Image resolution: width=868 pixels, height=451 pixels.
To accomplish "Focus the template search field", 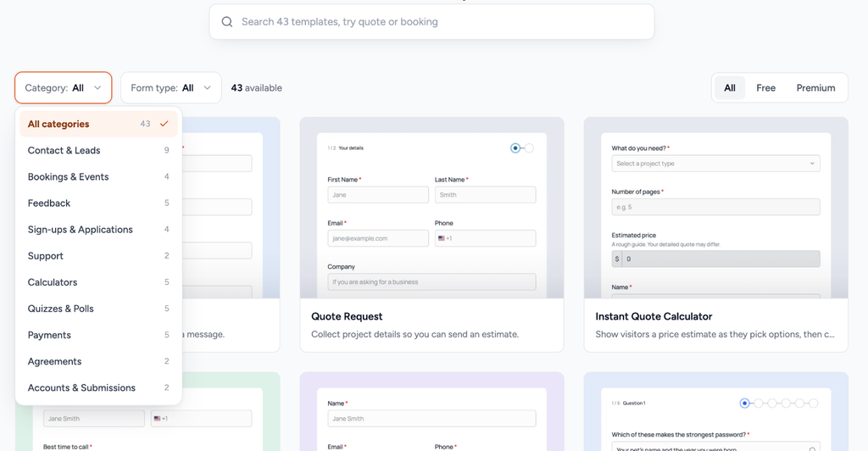I will (x=431, y=21).
